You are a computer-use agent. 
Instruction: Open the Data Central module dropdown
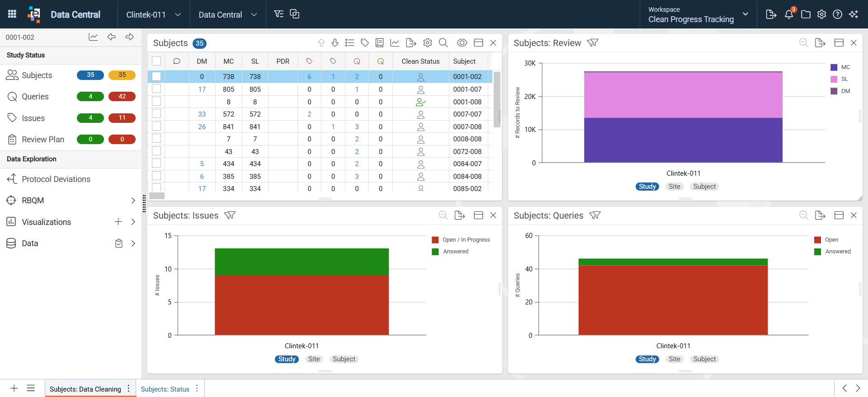point(228,14)
